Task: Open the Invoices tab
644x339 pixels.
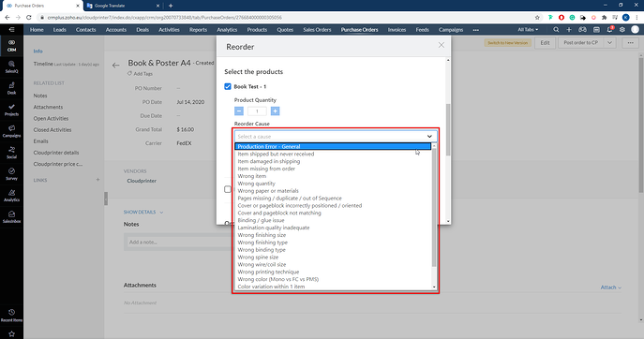Action: click(397, 30)
